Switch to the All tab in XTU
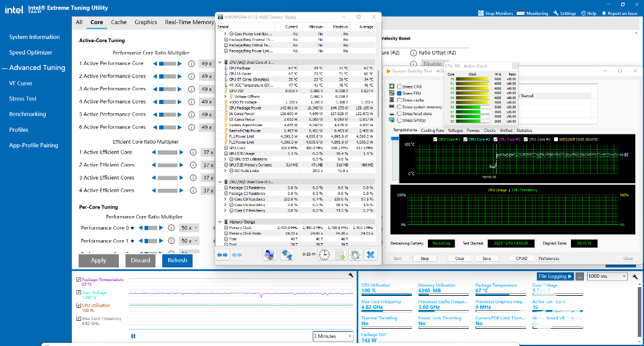 pos(79,22)
